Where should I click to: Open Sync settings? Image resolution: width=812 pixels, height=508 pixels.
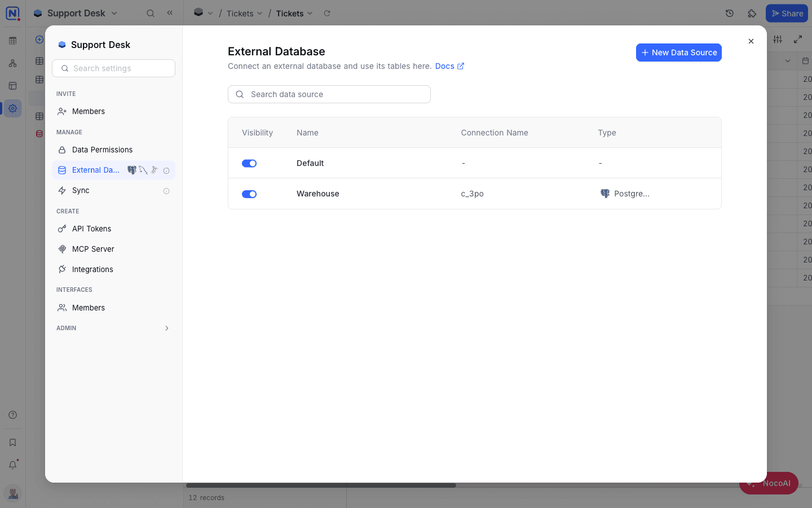[113, 190]
